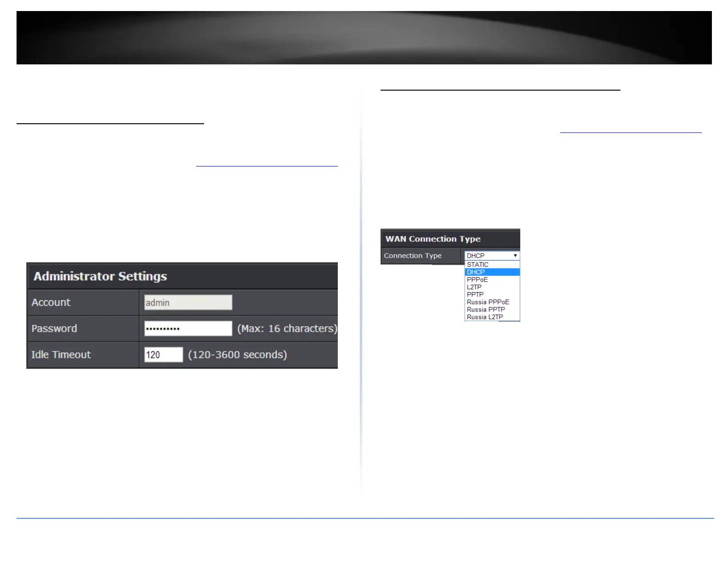Click the (Max: 16 characters) hint text

[287, 328]
